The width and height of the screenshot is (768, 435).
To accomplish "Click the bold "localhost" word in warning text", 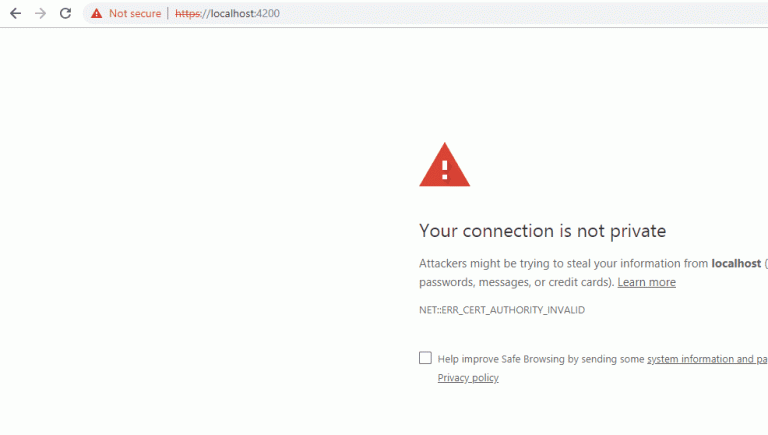I will point(736,264).
